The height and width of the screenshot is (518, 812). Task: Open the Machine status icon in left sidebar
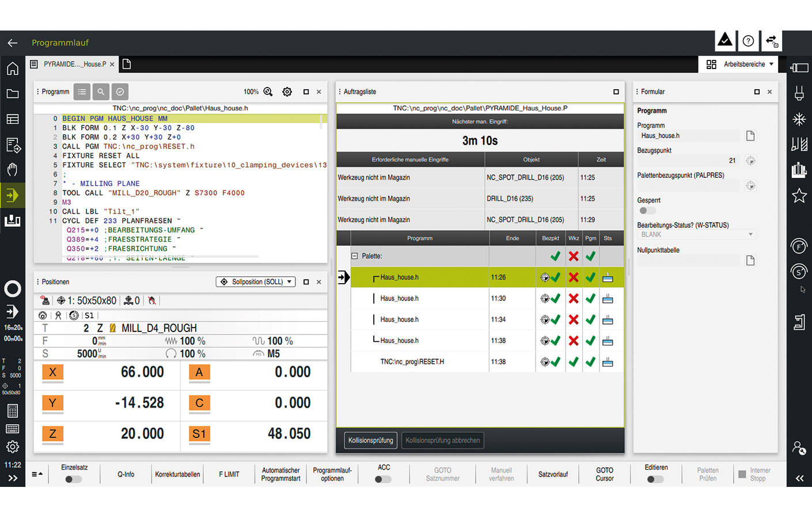(x=13, y=220)
